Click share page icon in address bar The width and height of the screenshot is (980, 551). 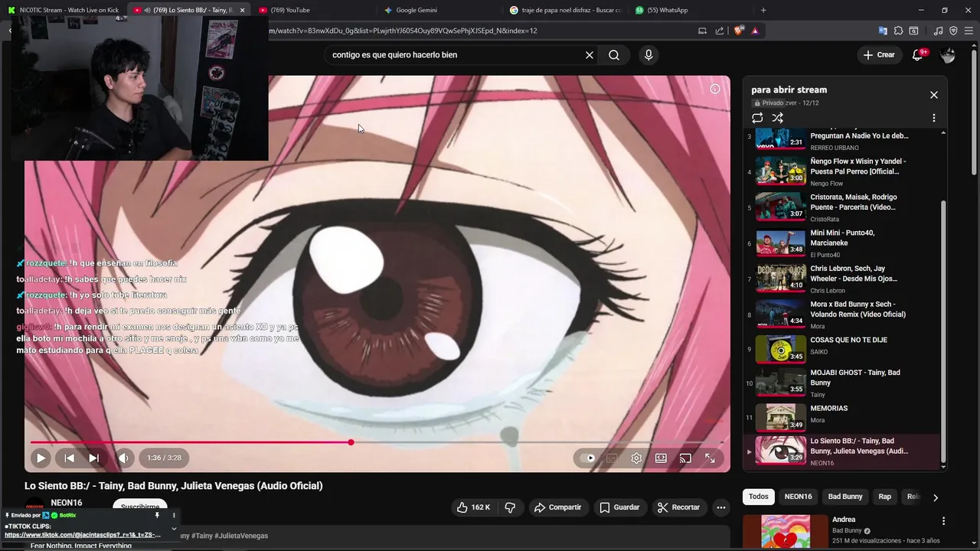720,31
